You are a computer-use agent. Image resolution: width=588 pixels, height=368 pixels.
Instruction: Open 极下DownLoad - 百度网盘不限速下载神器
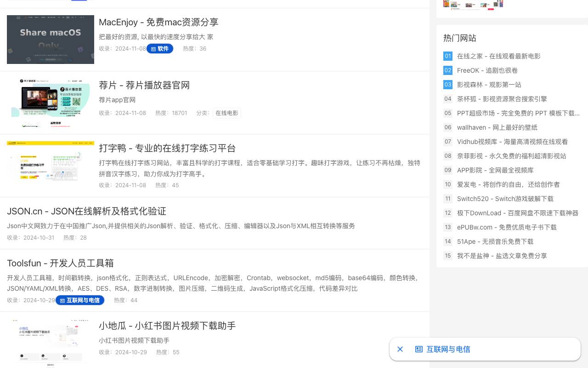(518, 213)
